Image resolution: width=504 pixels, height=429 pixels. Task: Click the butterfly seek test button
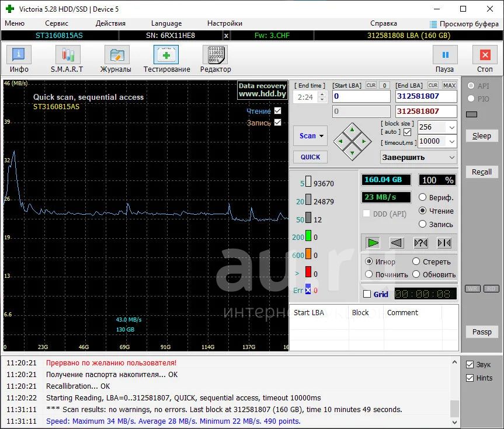444,243
